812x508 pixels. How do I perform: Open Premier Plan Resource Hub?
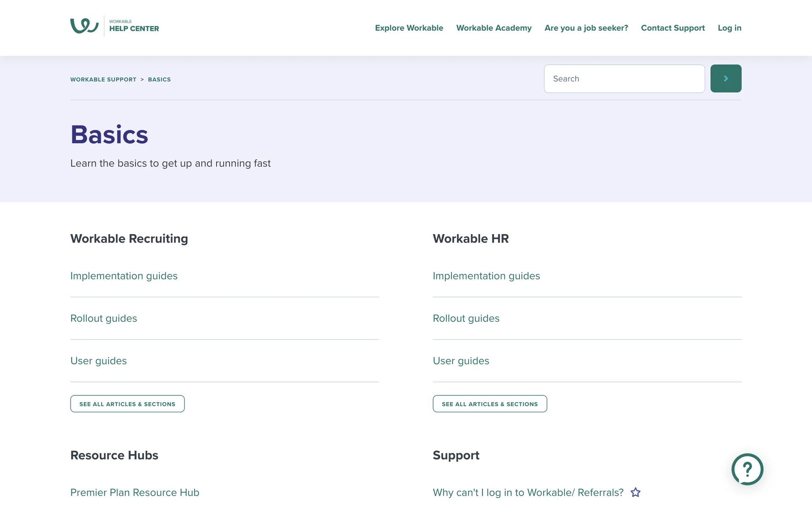[x=134, y=493]
